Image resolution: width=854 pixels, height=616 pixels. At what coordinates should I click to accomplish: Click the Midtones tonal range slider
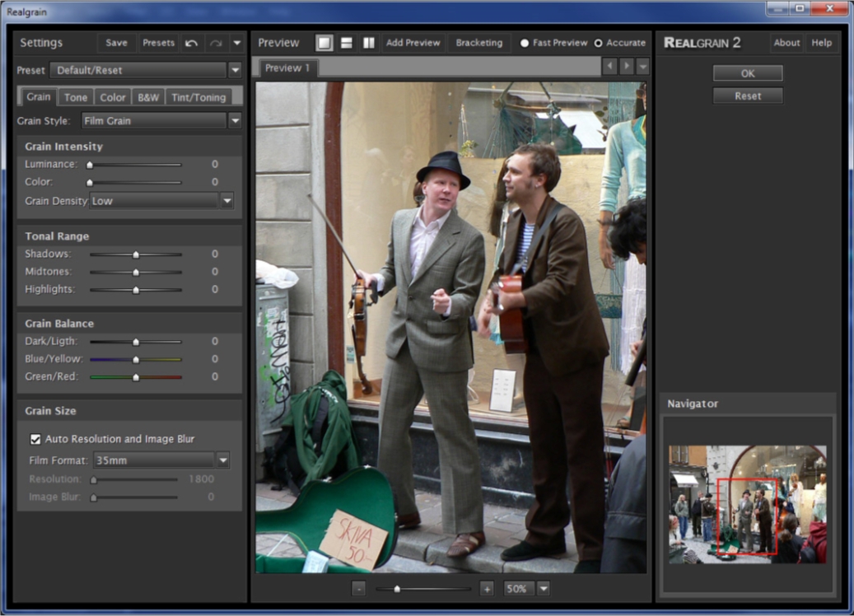coord(136,272)
